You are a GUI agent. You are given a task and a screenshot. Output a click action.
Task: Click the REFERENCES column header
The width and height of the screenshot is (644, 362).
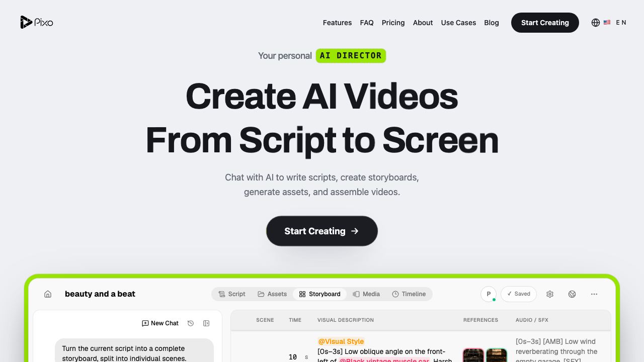tap(480, 320)
